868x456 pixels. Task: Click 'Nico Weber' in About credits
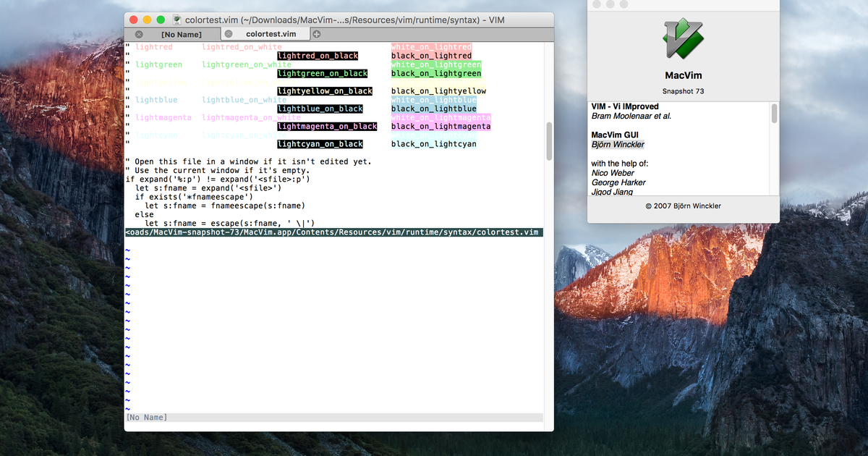(x=613, y=173)
